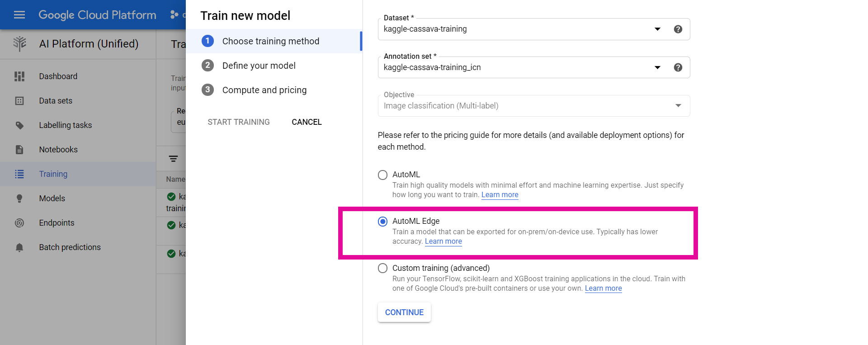Expand the Annotation set dropdown
The height and width of the screenshot is (345, 868).
[657, 67]
